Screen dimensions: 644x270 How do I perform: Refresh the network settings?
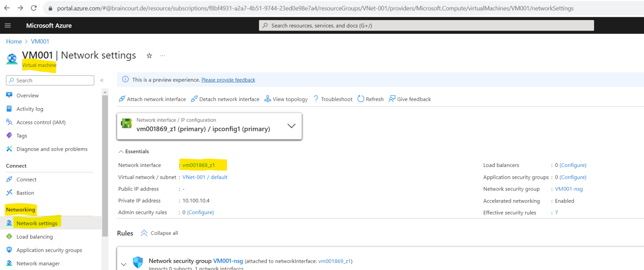[x=371, y=99]
